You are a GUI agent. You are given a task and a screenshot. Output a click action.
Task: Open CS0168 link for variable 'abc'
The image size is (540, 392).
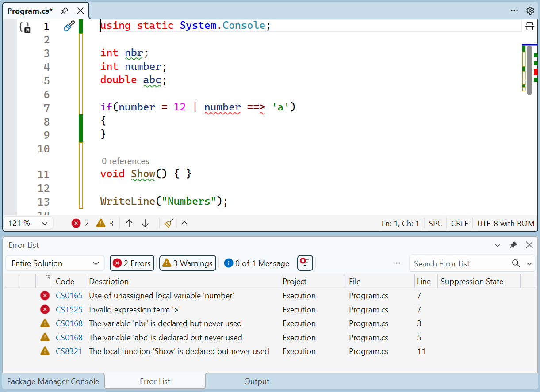coord(69,338)
